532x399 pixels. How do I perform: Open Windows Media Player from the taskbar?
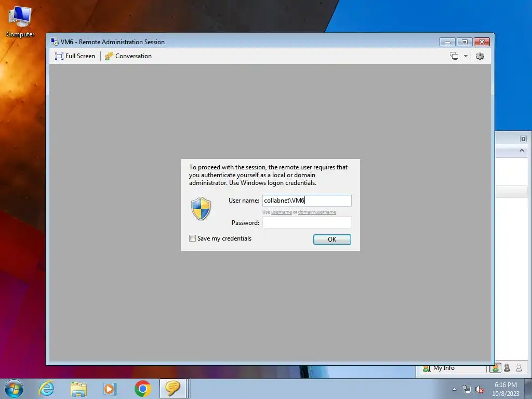pos(110,389)
